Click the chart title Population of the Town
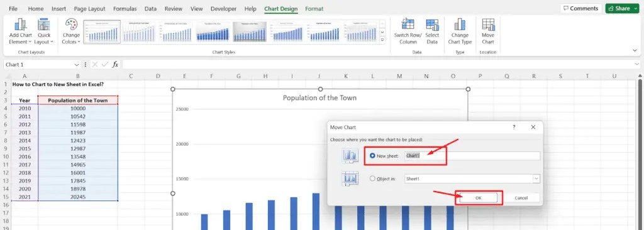 (x=319, y=98)
